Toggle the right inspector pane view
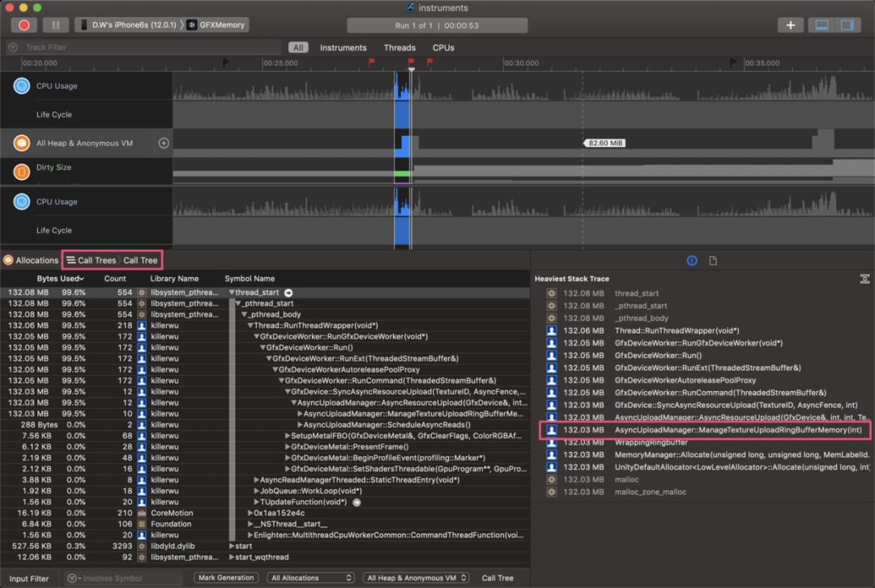This screenshot has height=588, width=875. [x=847, y=25]
